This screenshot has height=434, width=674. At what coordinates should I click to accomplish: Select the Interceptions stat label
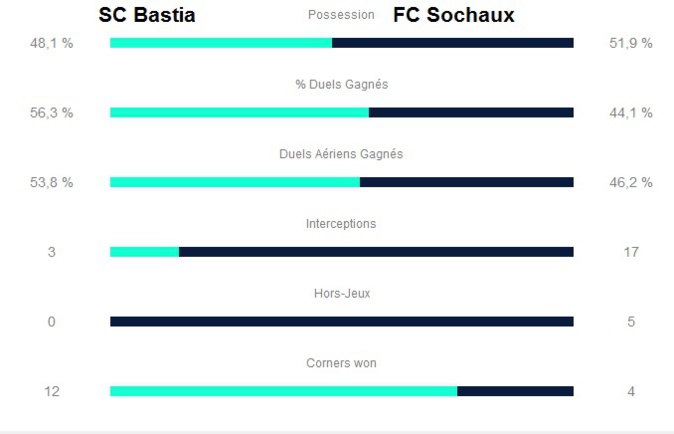[341, 224]
